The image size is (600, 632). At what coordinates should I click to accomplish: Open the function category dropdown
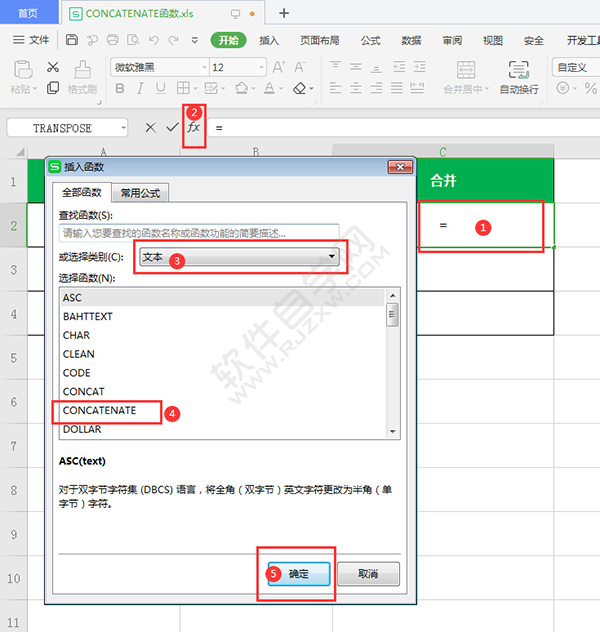[x=240, y=257]
